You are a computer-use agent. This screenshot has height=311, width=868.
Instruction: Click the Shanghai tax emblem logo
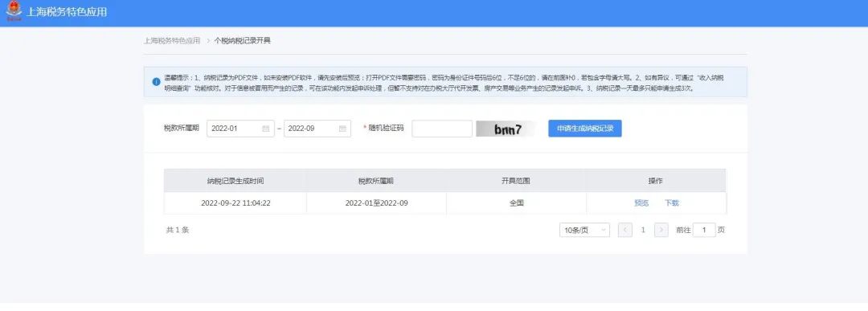[14, 11]
